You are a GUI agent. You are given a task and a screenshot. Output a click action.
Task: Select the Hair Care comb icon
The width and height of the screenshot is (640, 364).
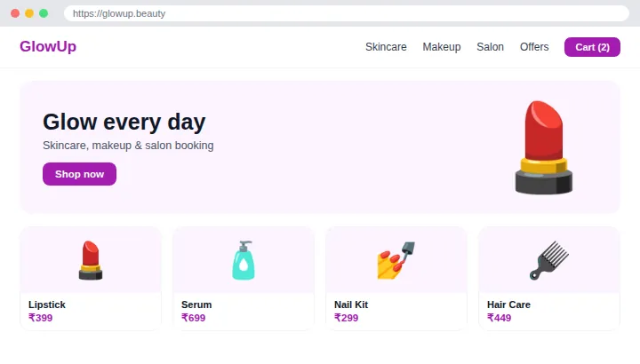(x=549, y=260)
